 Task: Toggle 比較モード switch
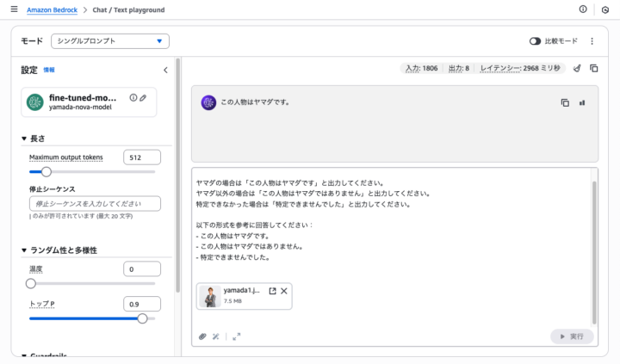pyautogui.click(x=535, y=40)
